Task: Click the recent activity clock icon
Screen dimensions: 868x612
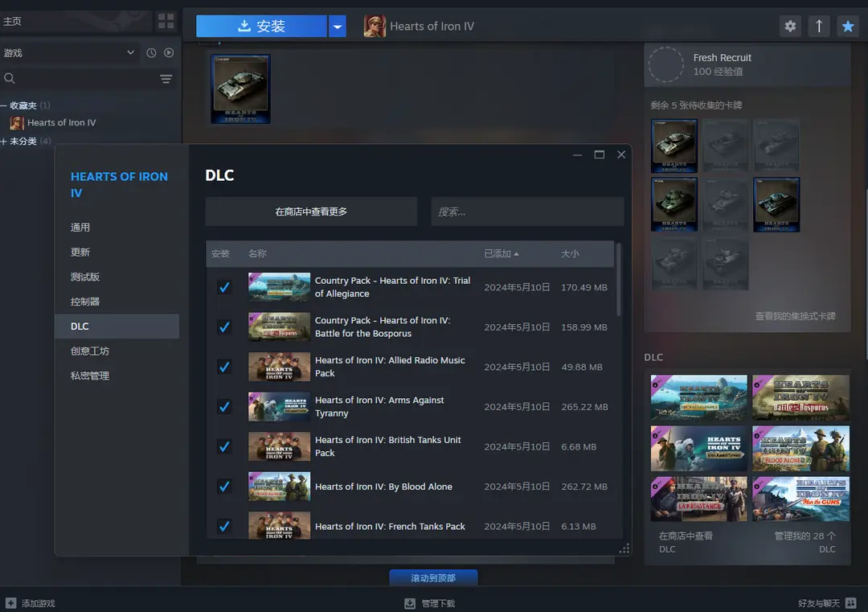Action: point(151,52)
